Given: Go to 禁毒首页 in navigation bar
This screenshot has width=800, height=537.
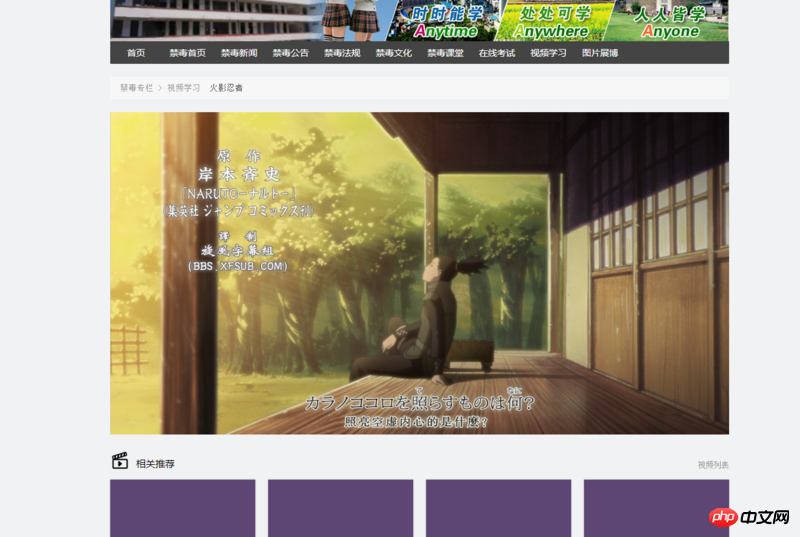Looking at the screenshot, I should (187, 53).
